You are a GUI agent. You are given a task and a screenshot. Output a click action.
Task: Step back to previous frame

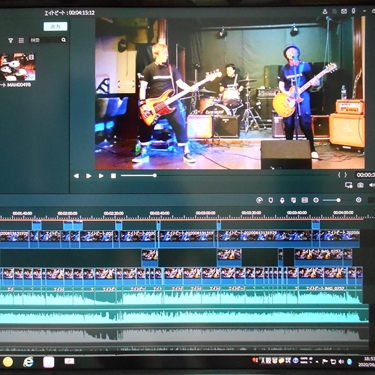76,176
